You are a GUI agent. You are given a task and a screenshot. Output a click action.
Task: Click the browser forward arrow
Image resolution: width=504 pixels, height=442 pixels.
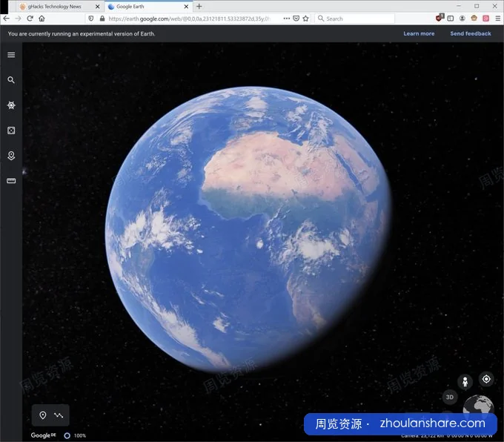[19, 19]
